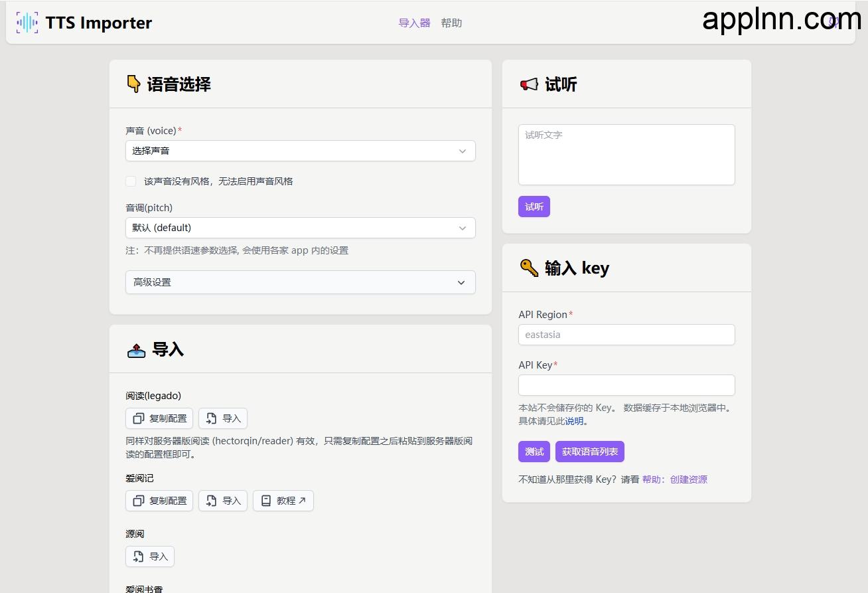The width and height of the screenshot is (868, 593).
Task: Click the 音调(pitch) label
Action: tap(149, 208)
